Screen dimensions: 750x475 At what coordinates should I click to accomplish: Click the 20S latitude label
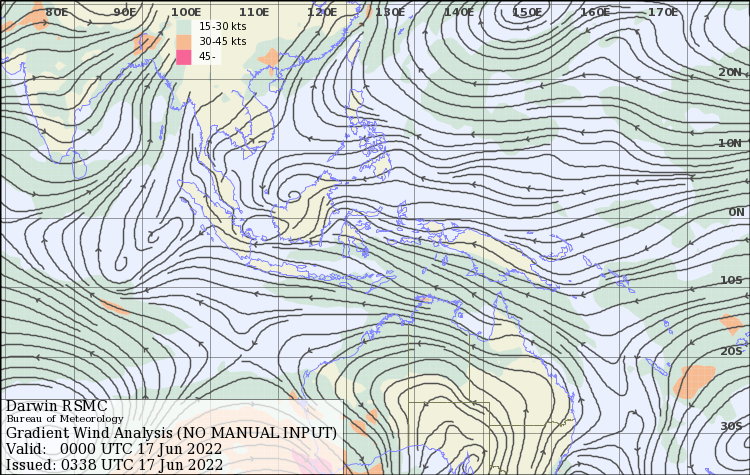732,351
